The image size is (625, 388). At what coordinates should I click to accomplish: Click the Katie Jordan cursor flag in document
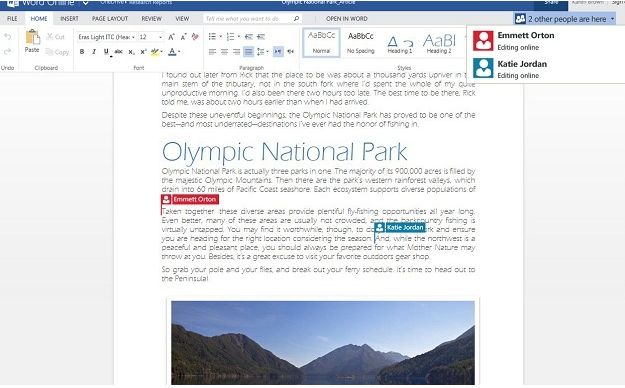coord(400,228)
